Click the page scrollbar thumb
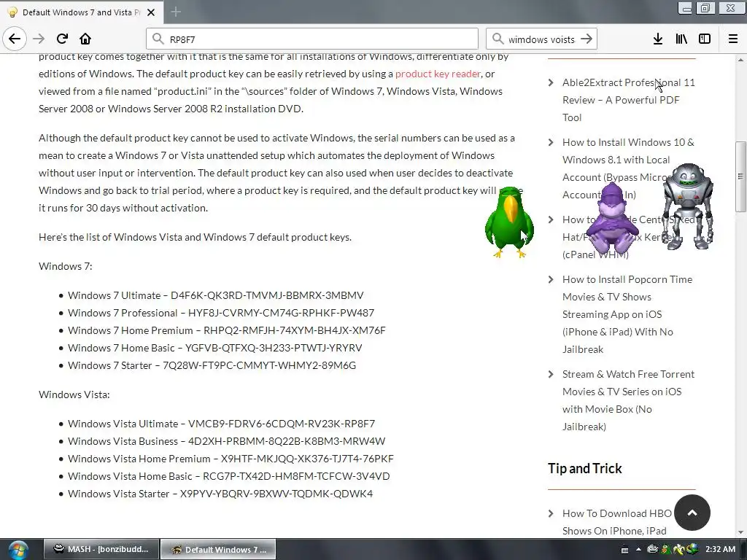Image resolution: width=747 pixels, height=560 pixels. (740, 176)
